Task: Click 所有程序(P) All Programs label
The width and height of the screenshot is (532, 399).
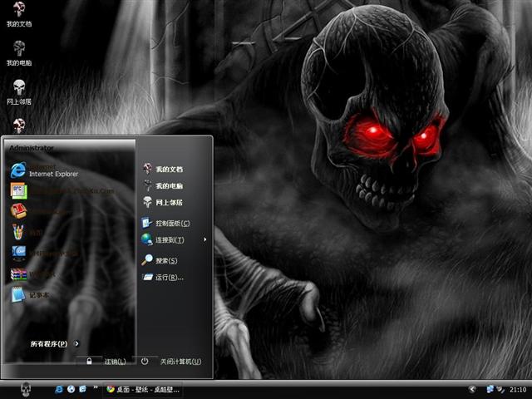Action: [49, 343]
